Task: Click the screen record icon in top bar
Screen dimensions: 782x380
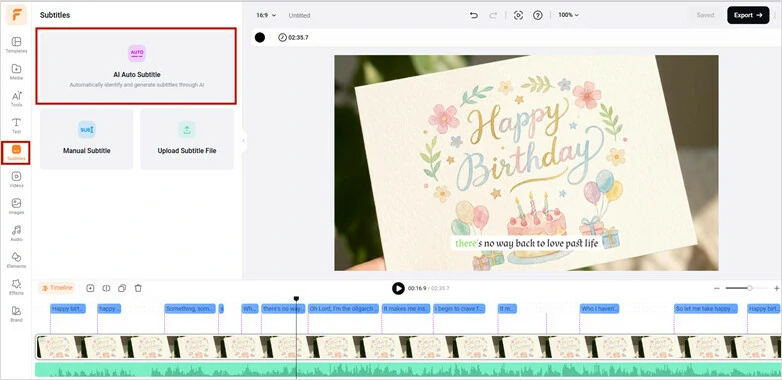Action: pyautogui.click(x=518, y=15)
